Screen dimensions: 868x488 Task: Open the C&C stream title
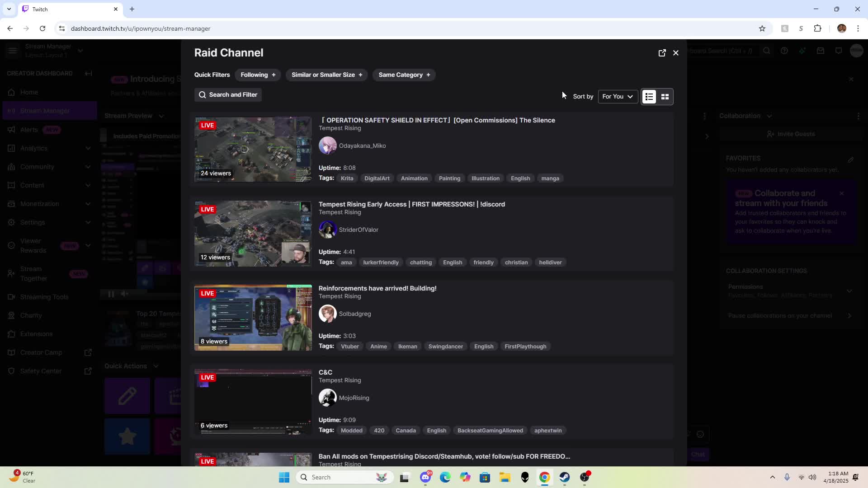click(x=325, y=372)
